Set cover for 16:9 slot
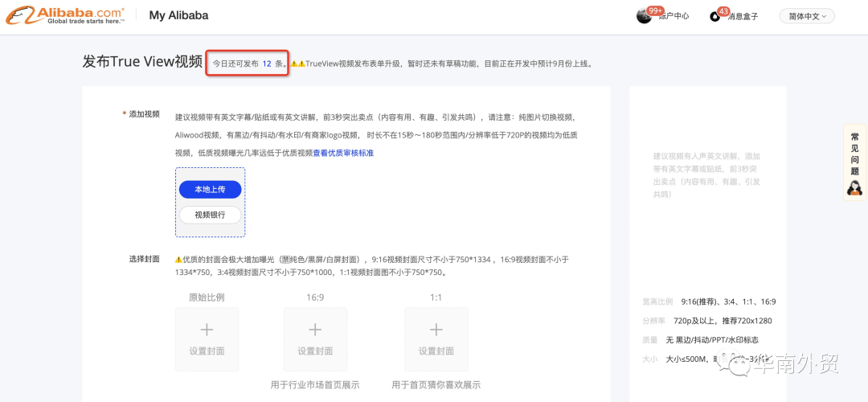The width and height of the screenshot is (868, 402). 315,339
